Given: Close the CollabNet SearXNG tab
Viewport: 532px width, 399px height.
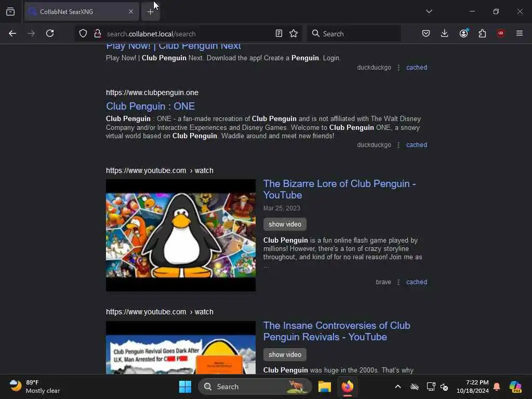Looking at the screenshot, I should point(131,11).
